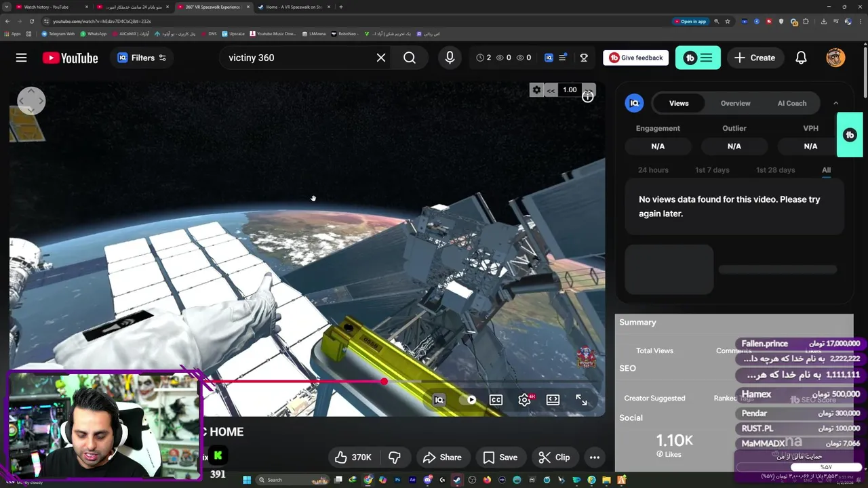The image size is (868, 488).
Task: Open the channel watermark on video corner
Action: click(586, 357)
